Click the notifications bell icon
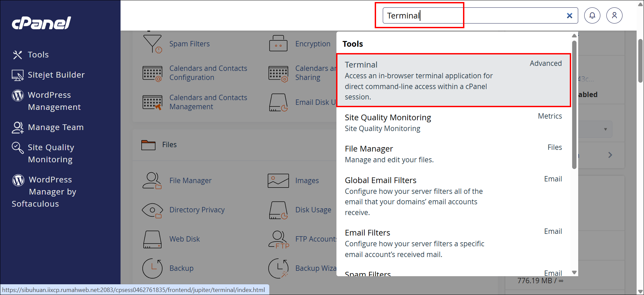 click(x=592, y=15)
